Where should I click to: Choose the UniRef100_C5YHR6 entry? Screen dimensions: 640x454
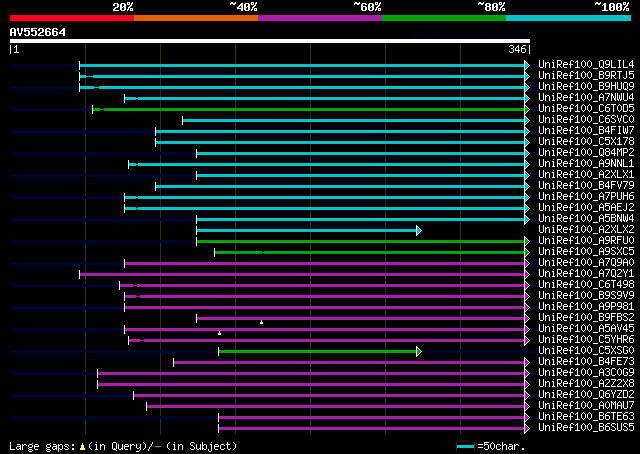point(586,340)
